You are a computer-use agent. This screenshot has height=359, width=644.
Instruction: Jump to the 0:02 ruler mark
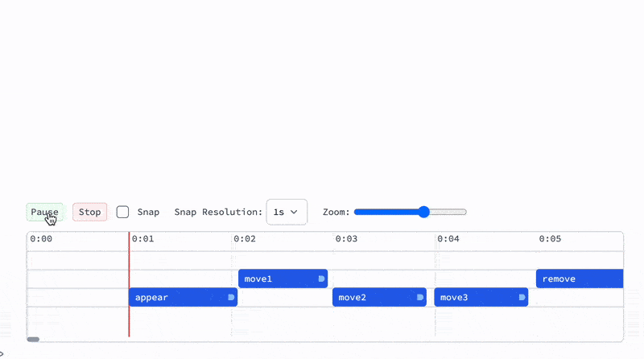[245, 239]
